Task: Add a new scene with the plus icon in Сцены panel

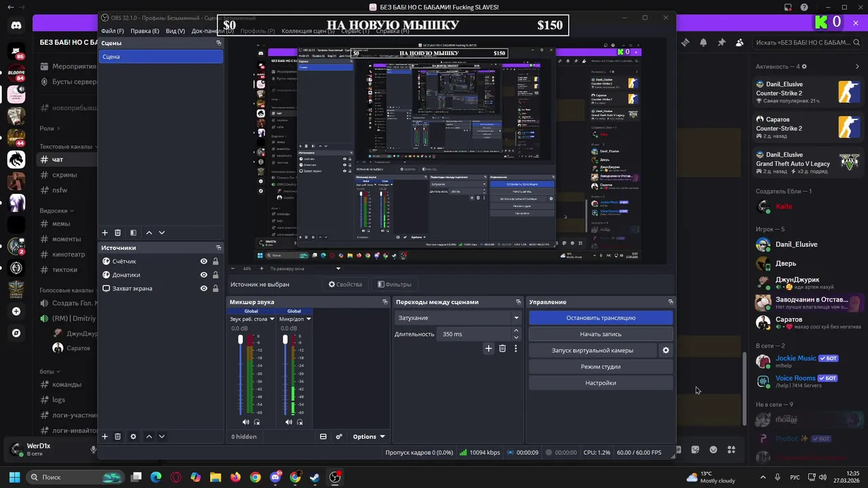Action: click(x=104, y=232)
